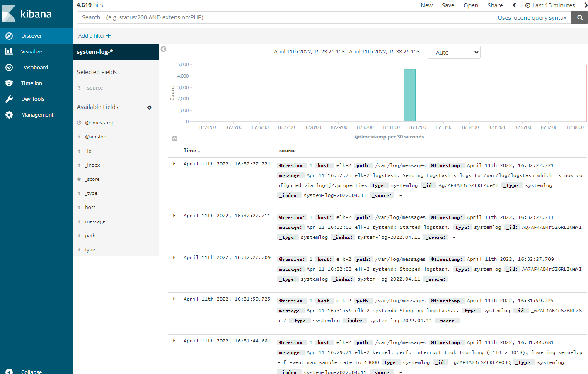The width and height of the screenshot is (588, 374).
Task: Select the _id field
Action: [88, 151]
